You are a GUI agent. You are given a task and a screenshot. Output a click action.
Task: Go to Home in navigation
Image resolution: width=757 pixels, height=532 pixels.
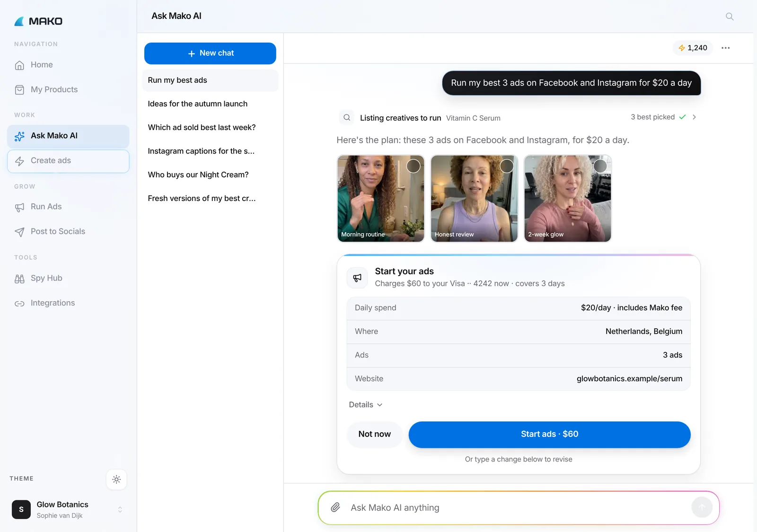tap(68, 65)
